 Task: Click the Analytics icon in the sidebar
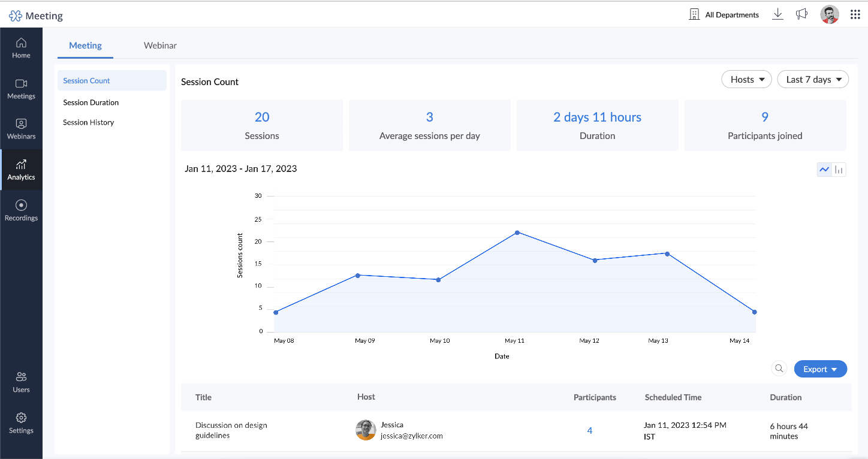click(x=21, y=170)
